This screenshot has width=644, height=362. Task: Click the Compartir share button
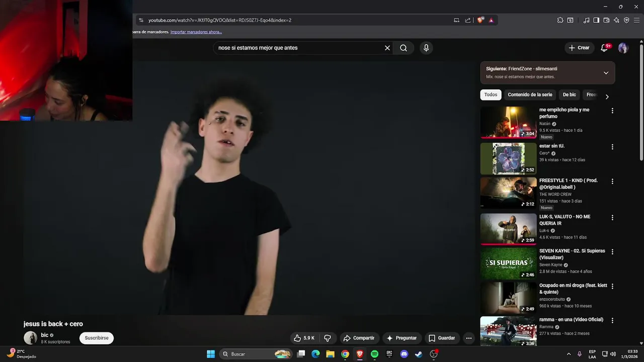[x=359, y=338]
